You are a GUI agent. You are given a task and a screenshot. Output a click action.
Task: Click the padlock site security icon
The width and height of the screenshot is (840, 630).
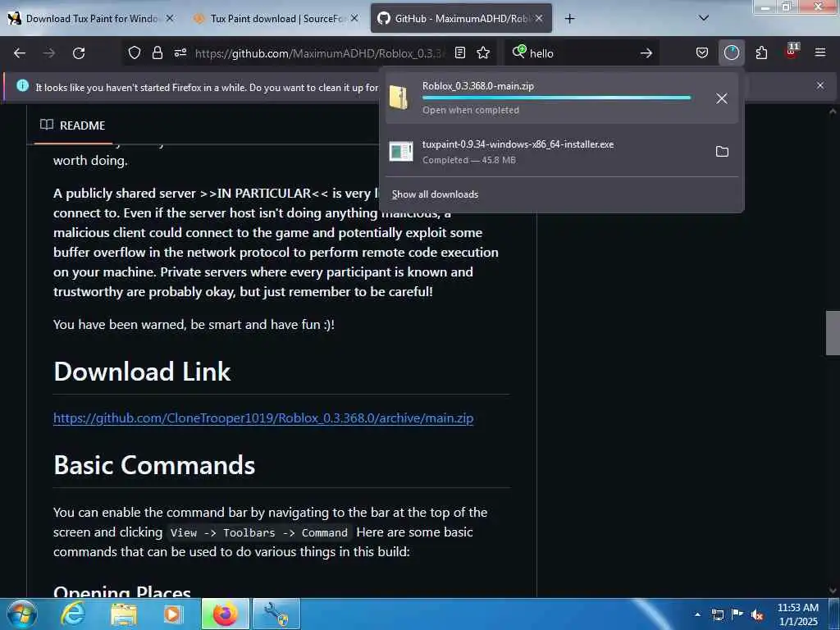(x=157, y=52)
